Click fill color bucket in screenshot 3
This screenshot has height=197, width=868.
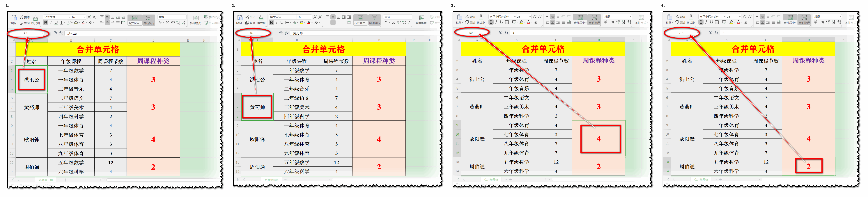[x=521, y=23]
